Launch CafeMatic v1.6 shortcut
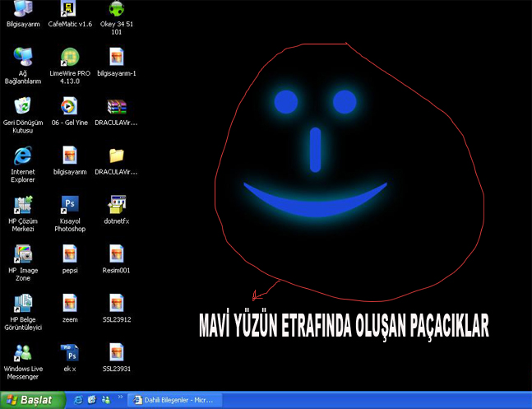 point(70,11)
